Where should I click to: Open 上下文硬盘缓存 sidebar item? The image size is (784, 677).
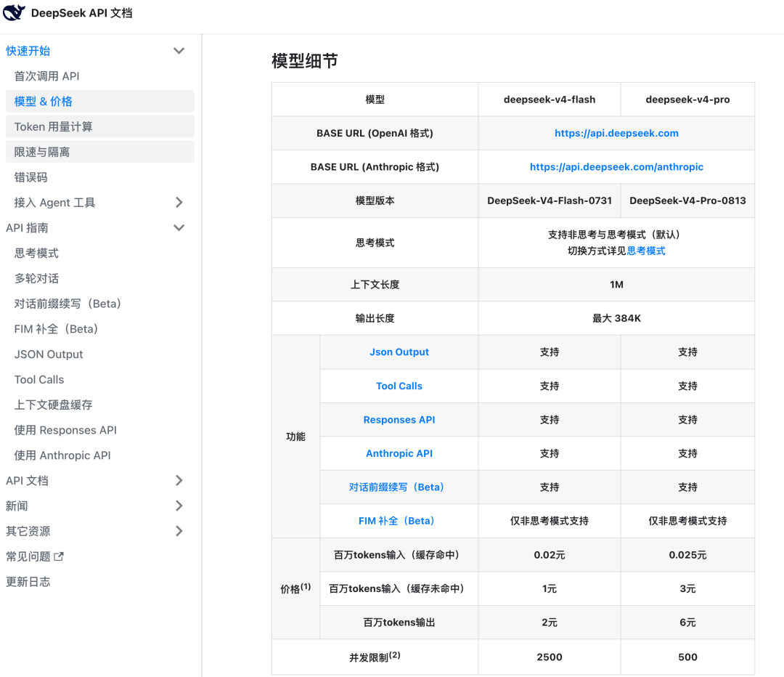click(x=53, y=405)
